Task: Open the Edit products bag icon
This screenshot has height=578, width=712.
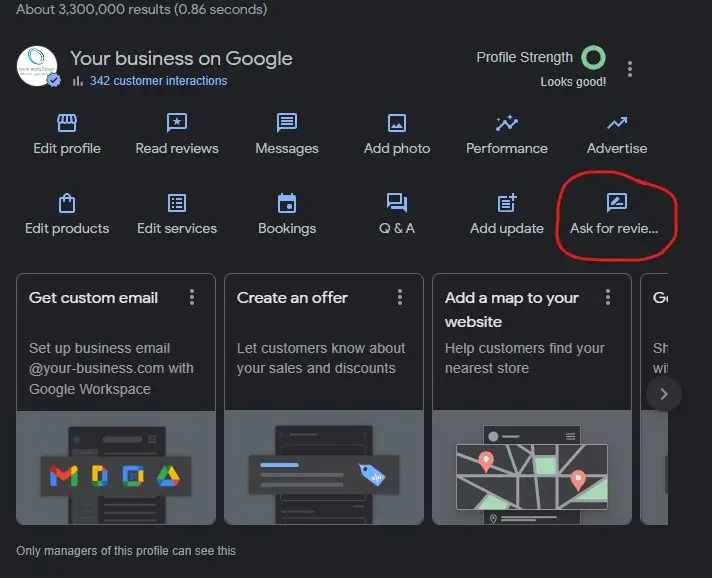Action: point(67,203)
